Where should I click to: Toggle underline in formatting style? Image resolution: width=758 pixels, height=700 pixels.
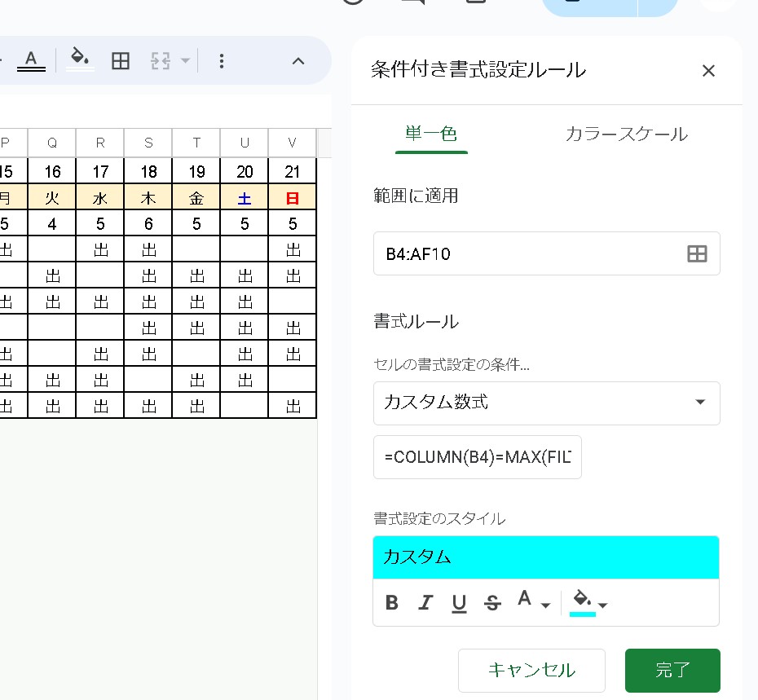pyautogui.click(x=459, y=603)
